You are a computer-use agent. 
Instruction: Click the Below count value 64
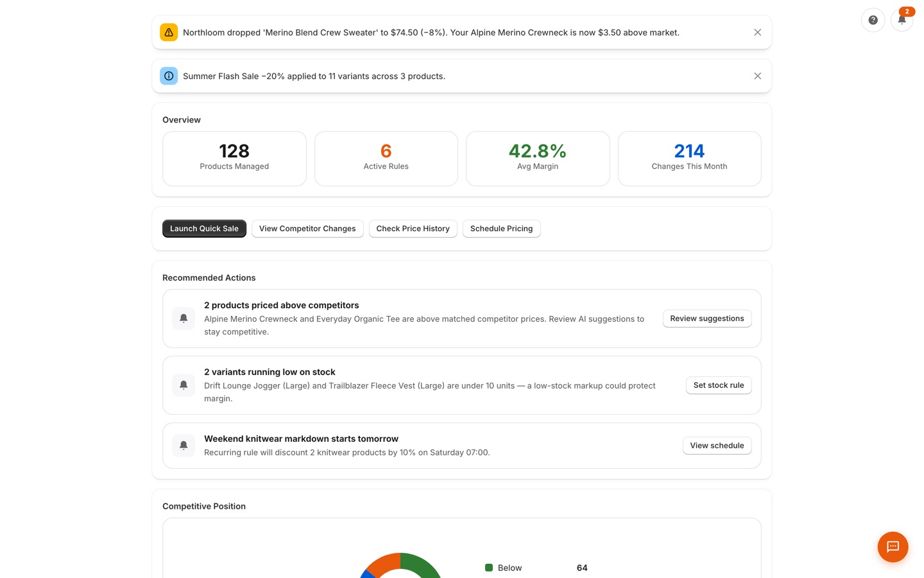(582, 568)
